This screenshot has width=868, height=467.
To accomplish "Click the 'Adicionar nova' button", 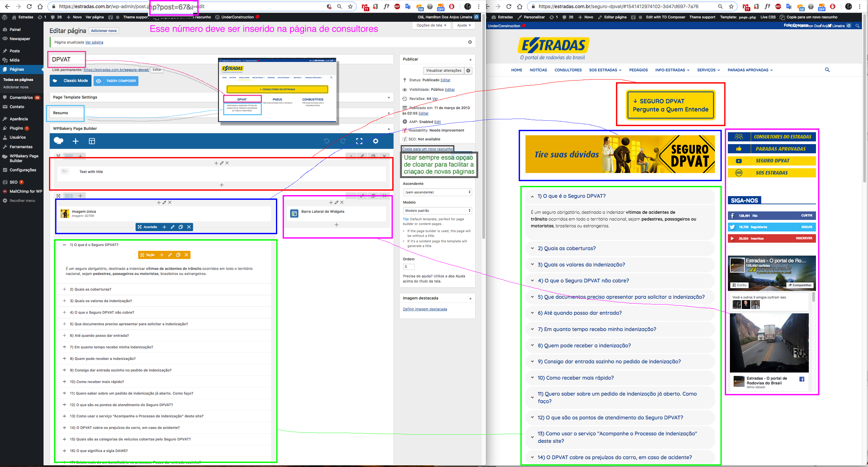I will point(104,31).
